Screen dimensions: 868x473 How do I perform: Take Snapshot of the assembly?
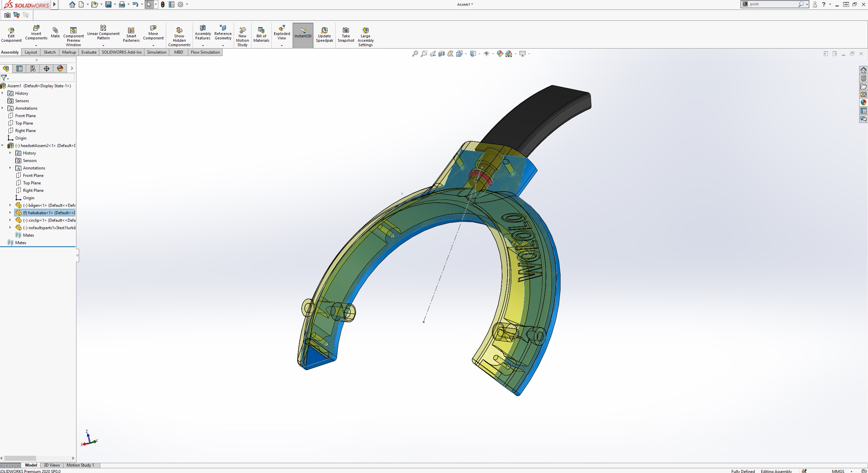pyautogui.click(x=346, y=35)
